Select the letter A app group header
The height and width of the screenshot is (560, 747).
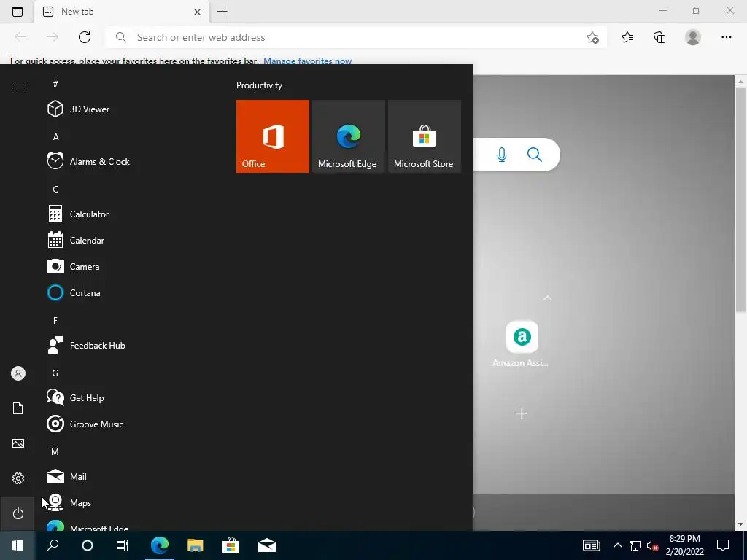(55, 136)
